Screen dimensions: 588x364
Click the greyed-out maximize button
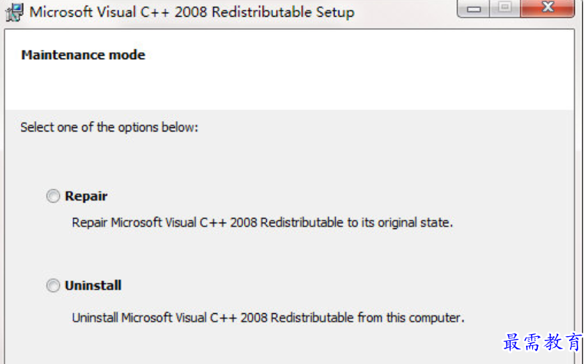pyautogui.click(x=505, y=8)
